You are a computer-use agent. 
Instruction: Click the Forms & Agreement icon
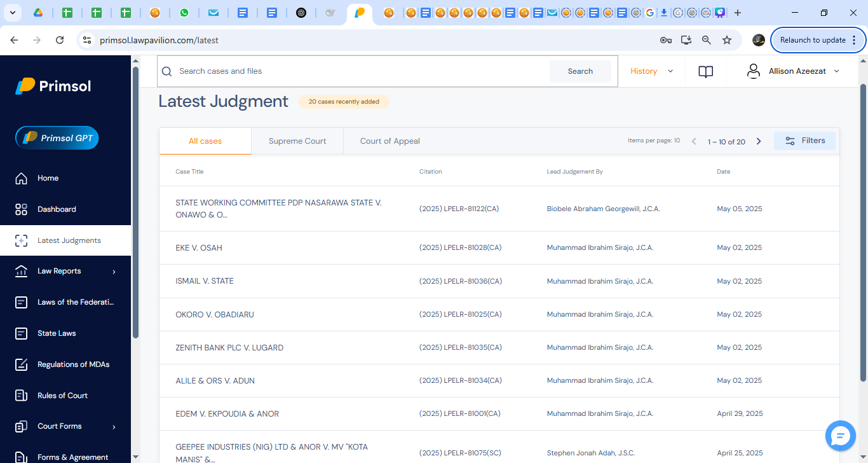click(x=21, y=456)
